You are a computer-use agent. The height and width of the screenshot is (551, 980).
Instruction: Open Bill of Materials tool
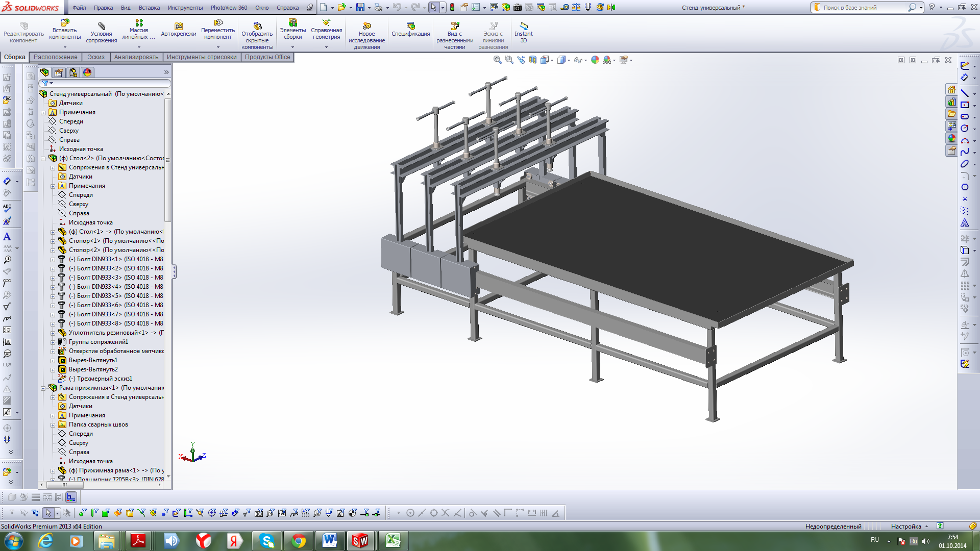410,26
